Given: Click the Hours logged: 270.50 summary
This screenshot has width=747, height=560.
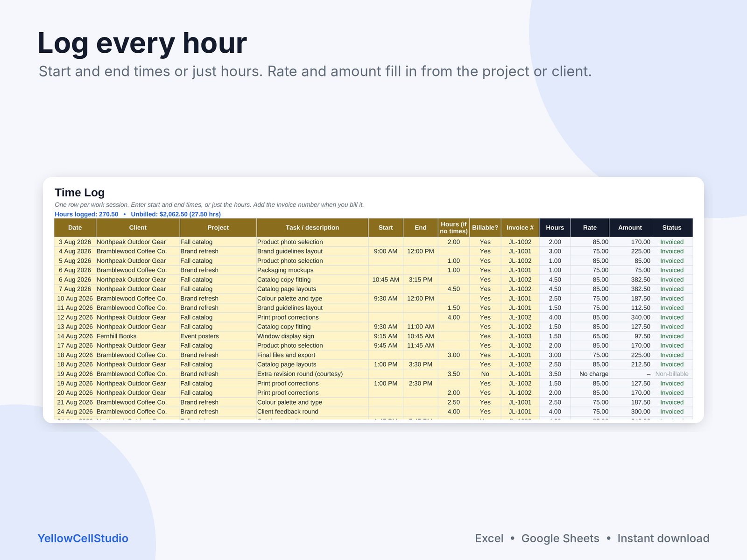Looking at the screenshot, I should point(86,214).
